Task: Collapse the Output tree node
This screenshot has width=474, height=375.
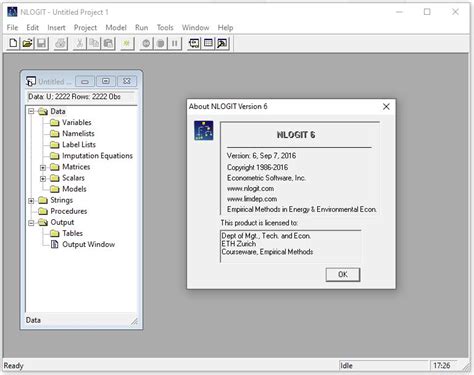Action: [x=31, y=222]
